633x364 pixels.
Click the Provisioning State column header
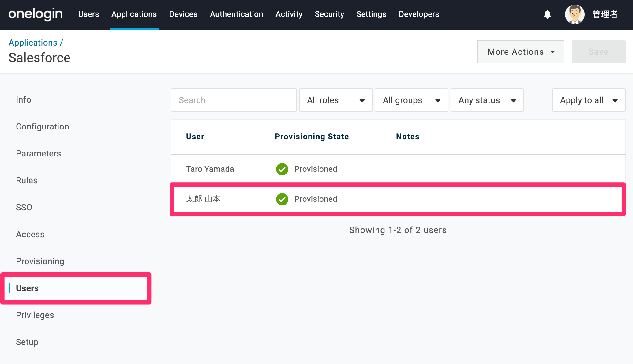coord(312,137)
